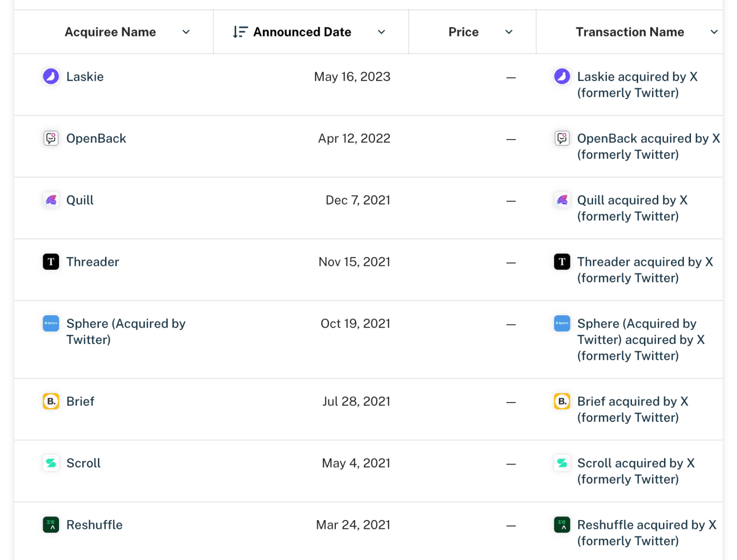Select the date Jul 28, 2021

(357, 401)
